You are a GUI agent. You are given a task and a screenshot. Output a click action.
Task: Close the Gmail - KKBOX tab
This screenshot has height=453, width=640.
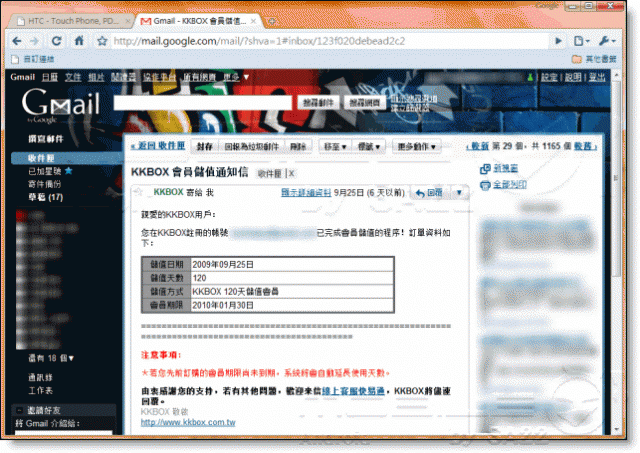(x=253, y=21)
